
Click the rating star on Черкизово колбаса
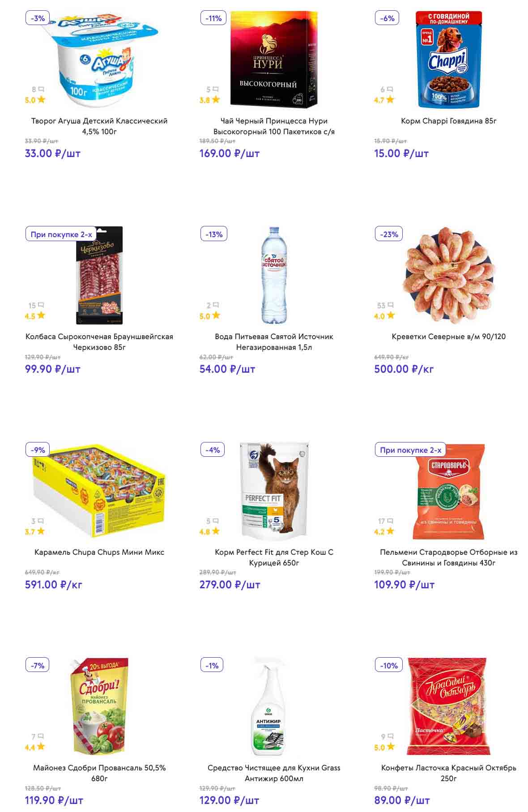click(41, 315)
